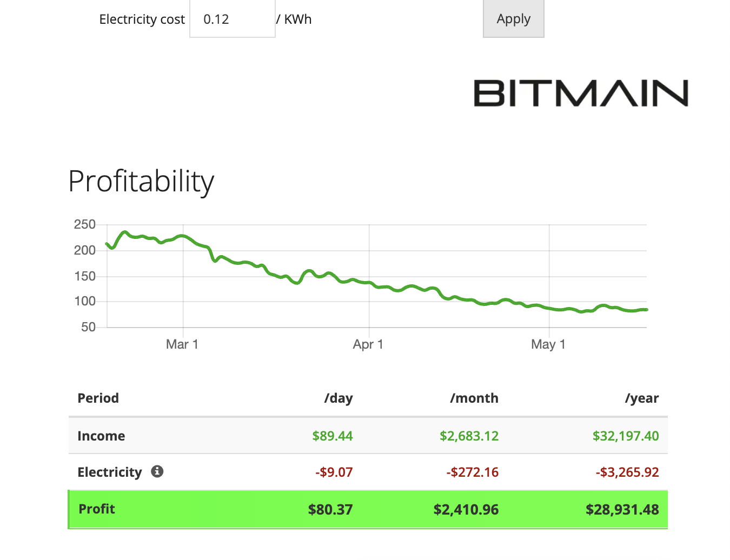Click the Electricity info icon
This screenshot has height=560, width=730.
[x=157, y=471]
